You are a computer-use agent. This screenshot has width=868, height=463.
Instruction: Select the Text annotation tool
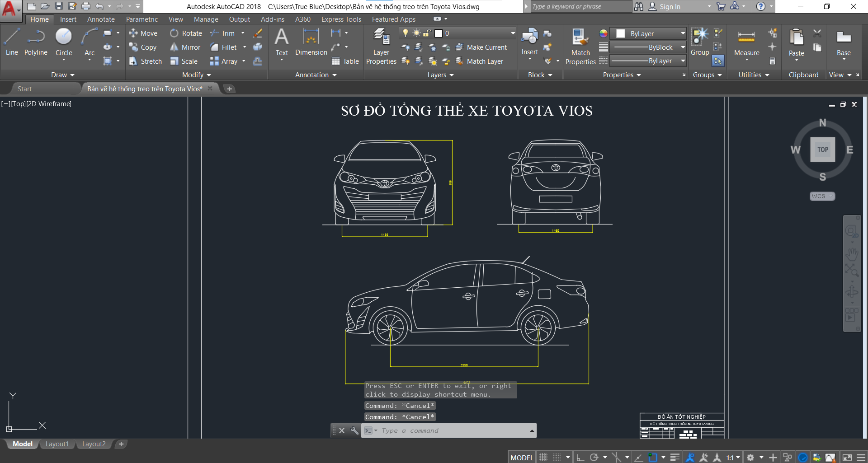click(282, 42)
